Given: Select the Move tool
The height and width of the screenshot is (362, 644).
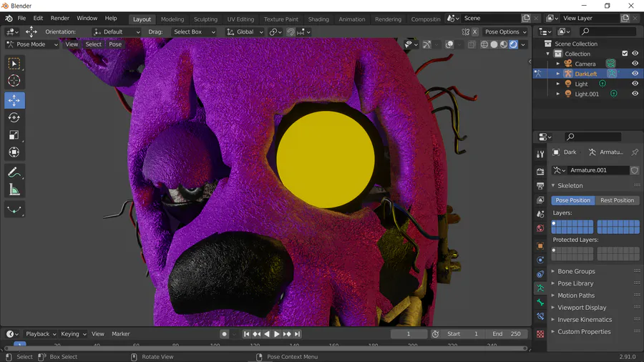Looking at the screenshot, I should coord(14,101).
